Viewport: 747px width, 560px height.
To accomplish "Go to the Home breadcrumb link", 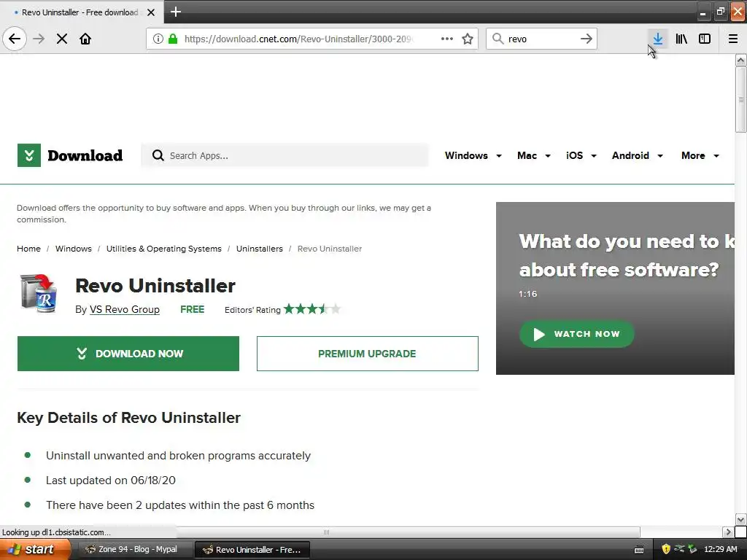I will (x=28, y=249).
